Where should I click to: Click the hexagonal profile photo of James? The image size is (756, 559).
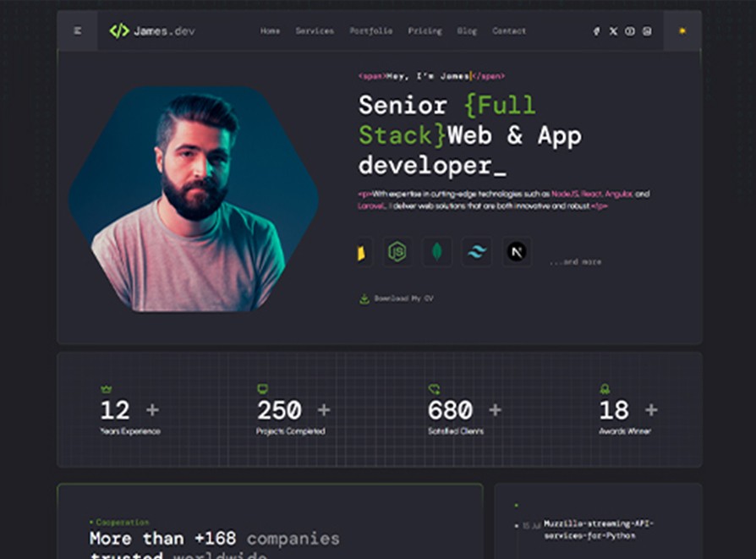tap(193, 199)
